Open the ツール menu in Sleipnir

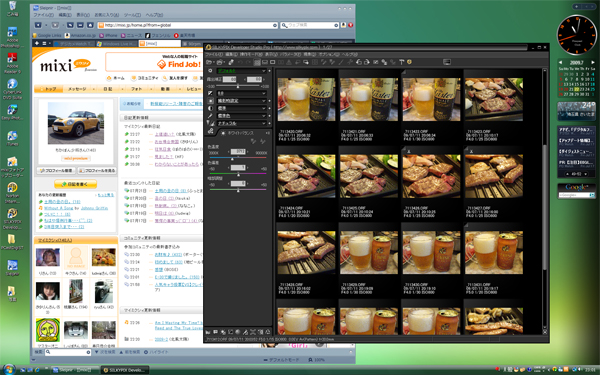click(x=132, y=15)
